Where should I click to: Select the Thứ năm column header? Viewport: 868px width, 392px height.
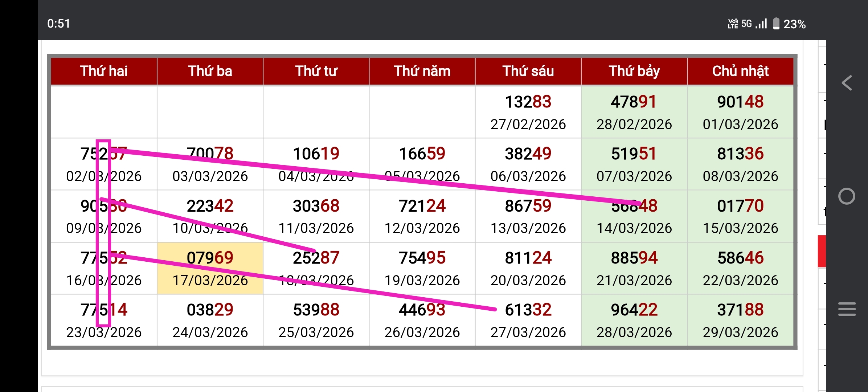coord(422,71)
